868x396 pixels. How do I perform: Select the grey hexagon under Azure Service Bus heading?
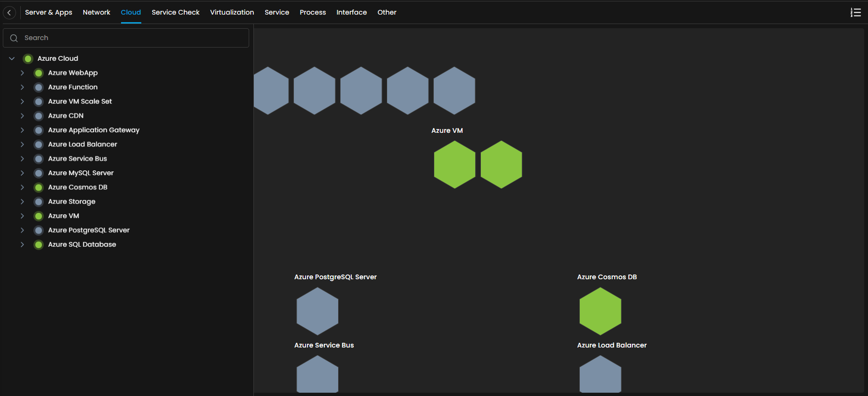[x=317, y=374]
